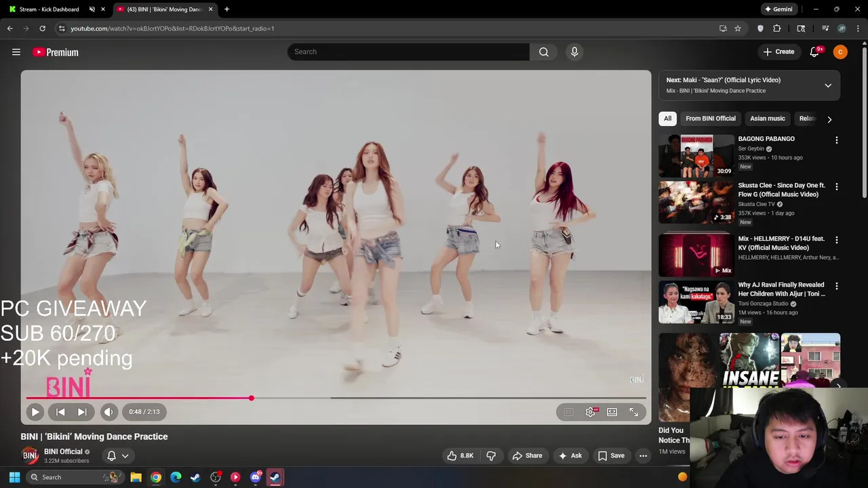
Task: Open options for HELLMERRY mix
Action: click(836, 240)
